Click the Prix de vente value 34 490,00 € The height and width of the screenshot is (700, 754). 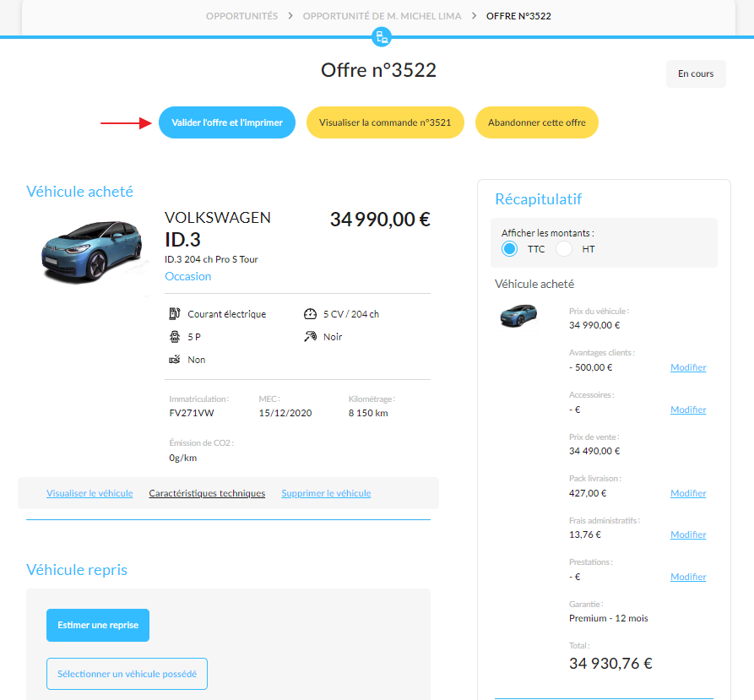click(x=594, y=451)
